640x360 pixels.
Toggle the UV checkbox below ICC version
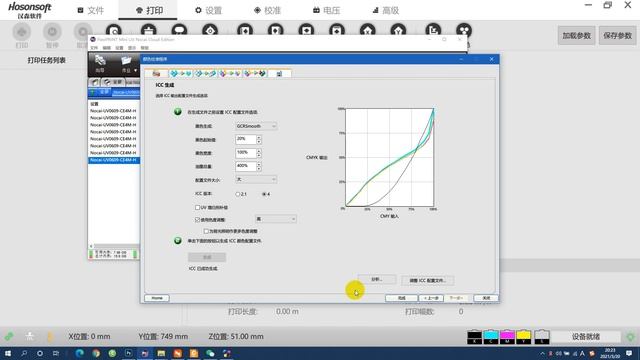pos(198,207)
